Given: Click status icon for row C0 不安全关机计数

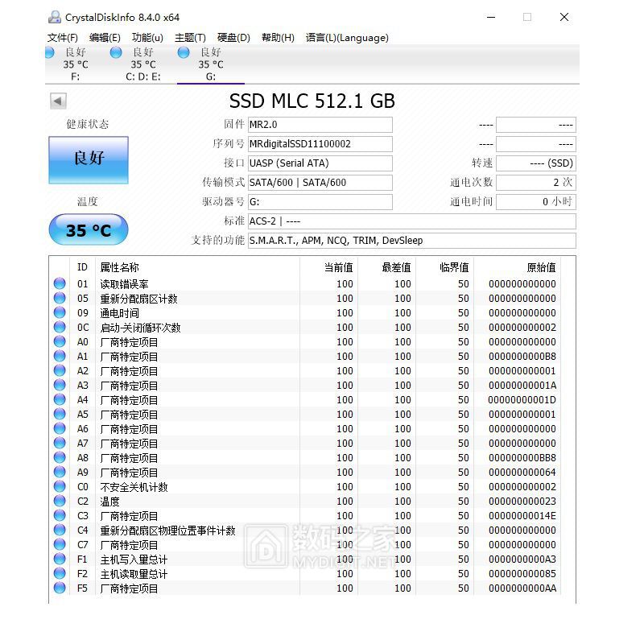Looking at the screenshot, I should coord(60,486).
